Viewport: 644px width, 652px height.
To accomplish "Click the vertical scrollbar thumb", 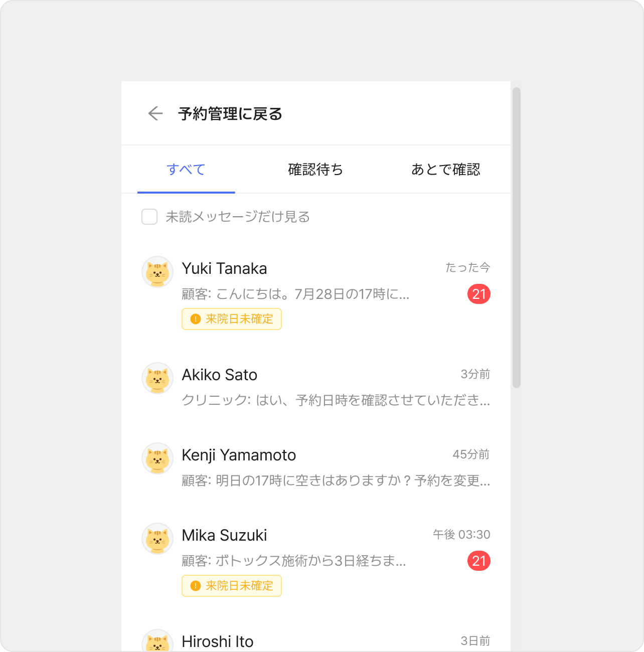I will point(517,238).
